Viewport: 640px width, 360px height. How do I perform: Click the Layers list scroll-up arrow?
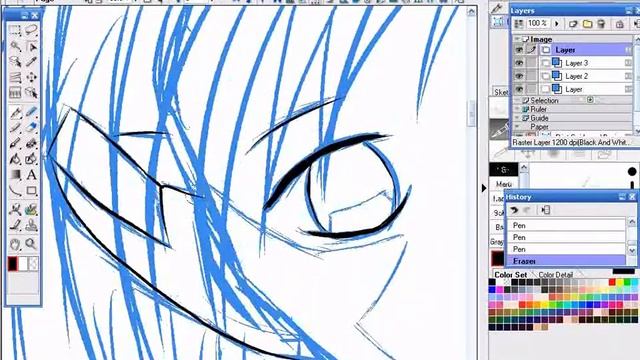(x=637, y=39)
